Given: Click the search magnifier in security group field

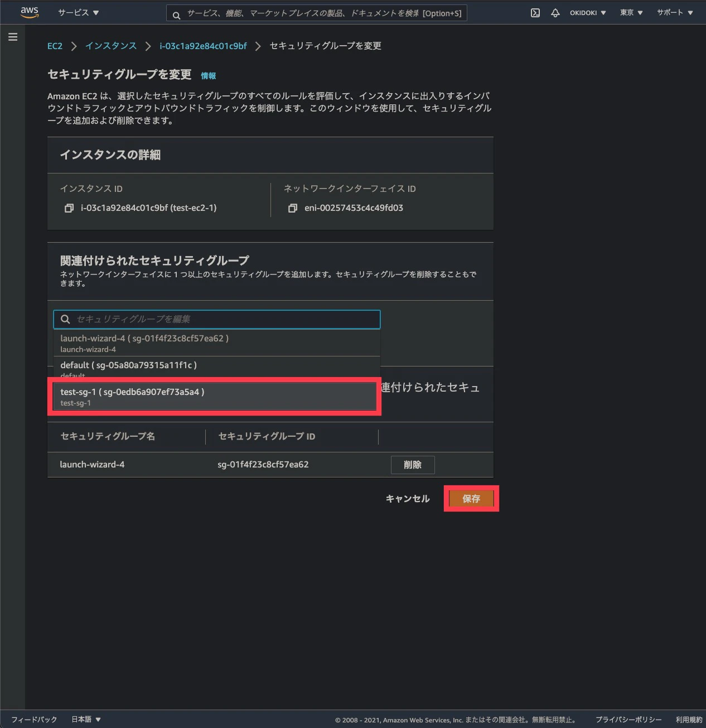Looking at the screenshot, I should [x=65, y=319].
